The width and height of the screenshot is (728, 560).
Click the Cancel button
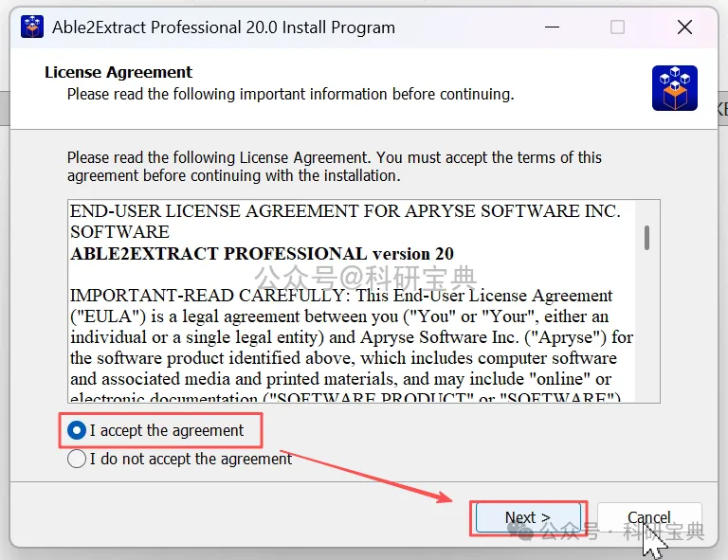(x=649, y=517)
